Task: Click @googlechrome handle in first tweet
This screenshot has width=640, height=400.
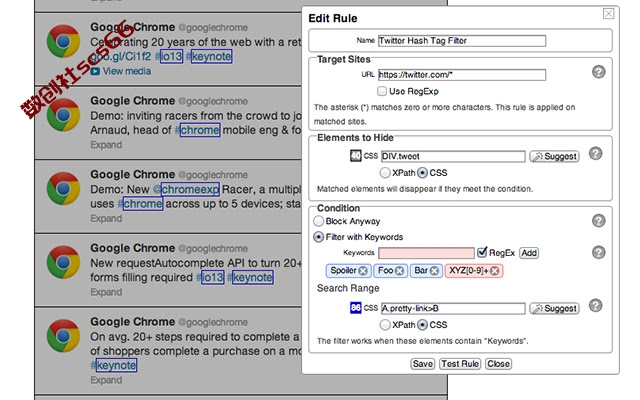Action: click(213, 28)
